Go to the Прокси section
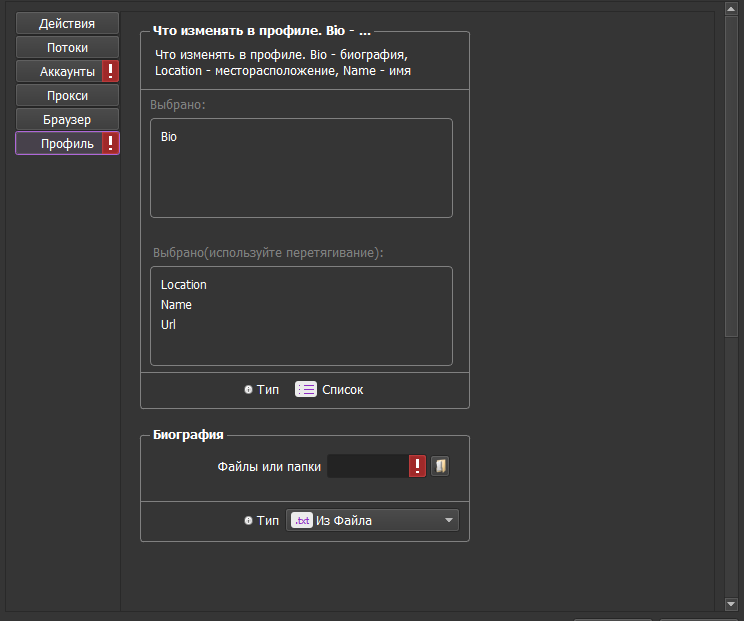The height and width of the screenshot is (621, 744). click(x=67, y=95)
